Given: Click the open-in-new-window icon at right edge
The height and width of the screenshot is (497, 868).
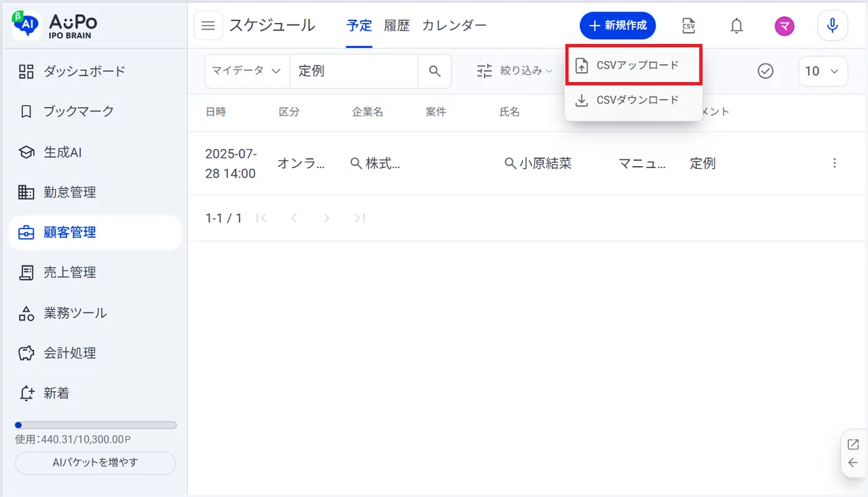Looking at the screenshot, I should pyautogui.click(x=853, y=445).
